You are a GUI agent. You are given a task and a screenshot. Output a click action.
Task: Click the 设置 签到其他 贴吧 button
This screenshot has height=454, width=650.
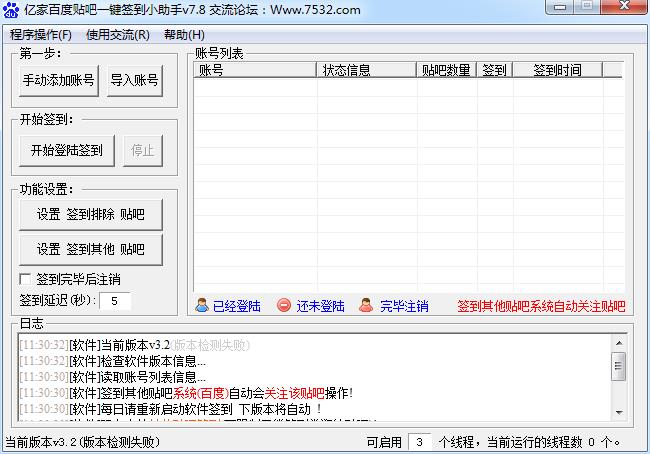[90, 250]
